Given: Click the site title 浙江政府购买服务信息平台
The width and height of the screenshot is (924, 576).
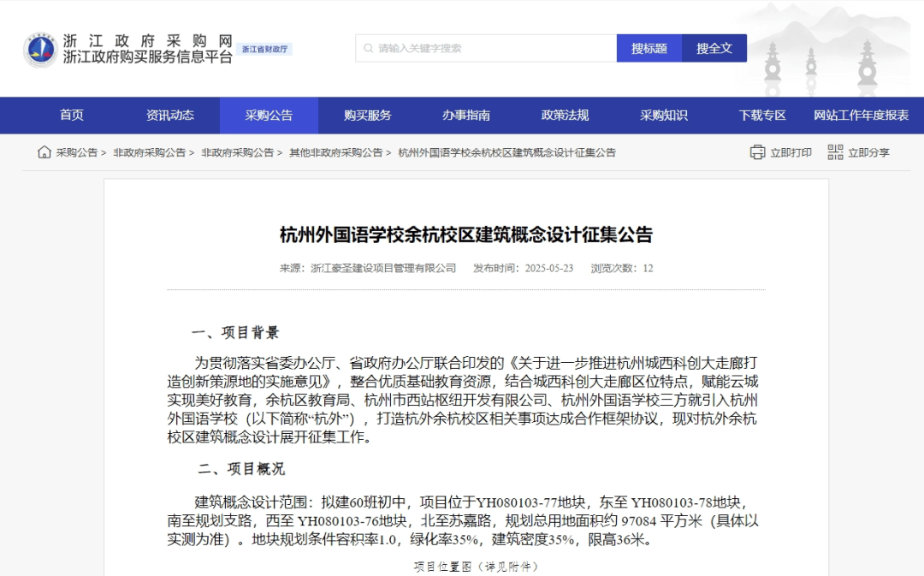Looking at the screenshot, I should 148,57.
